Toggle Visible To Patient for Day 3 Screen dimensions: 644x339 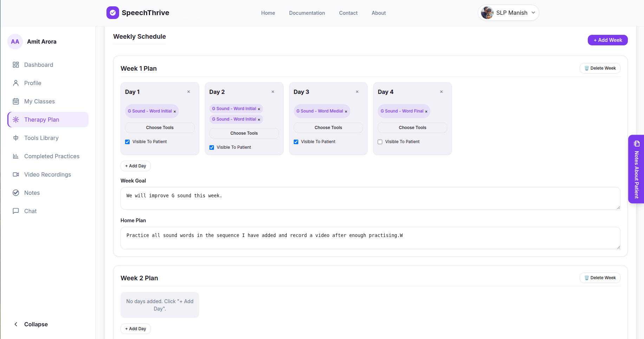pos(296,142)
